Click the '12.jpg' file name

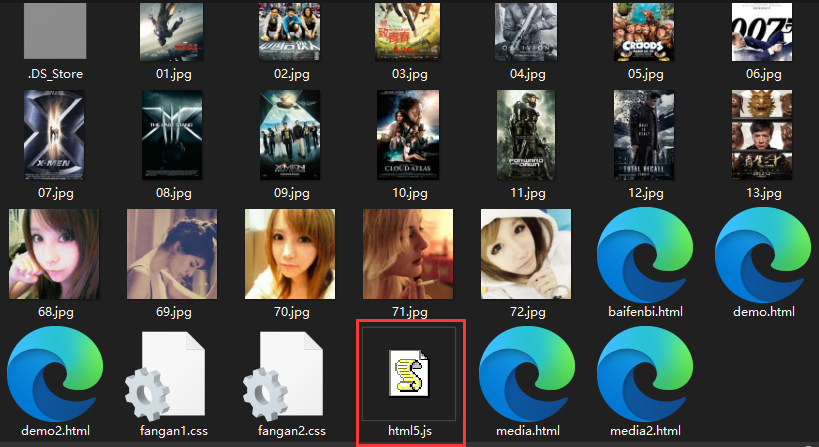pyautogui.click(x=646, y=193)
